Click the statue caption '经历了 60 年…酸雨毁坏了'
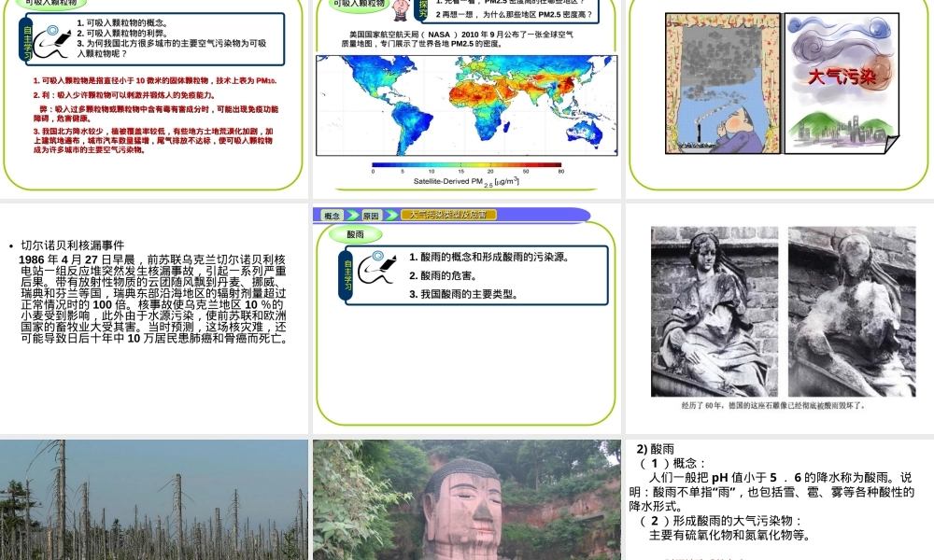The image size is (934, 560). (773, 405)
